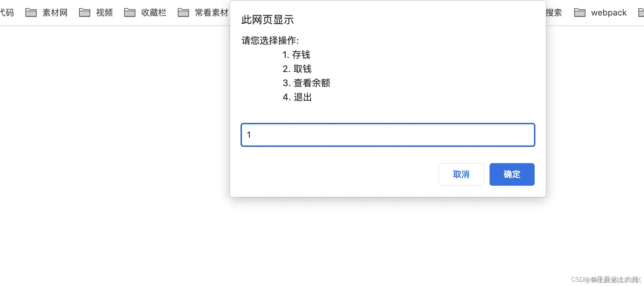Click the dialog title 此网页显示

(267, 20)
